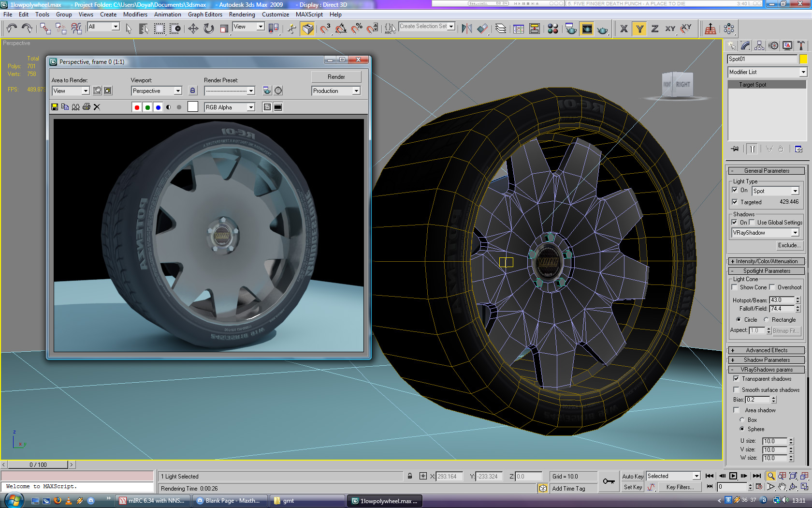Expand the Intensity/Color/Attenuation rollout
This screenshot has width=812, height=508.
pyautogui.click(x=767, y=261)
